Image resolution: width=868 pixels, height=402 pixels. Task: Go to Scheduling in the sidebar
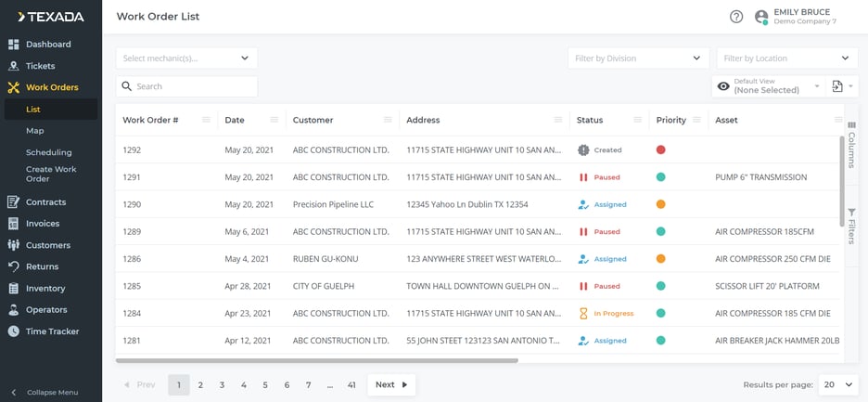48,152
